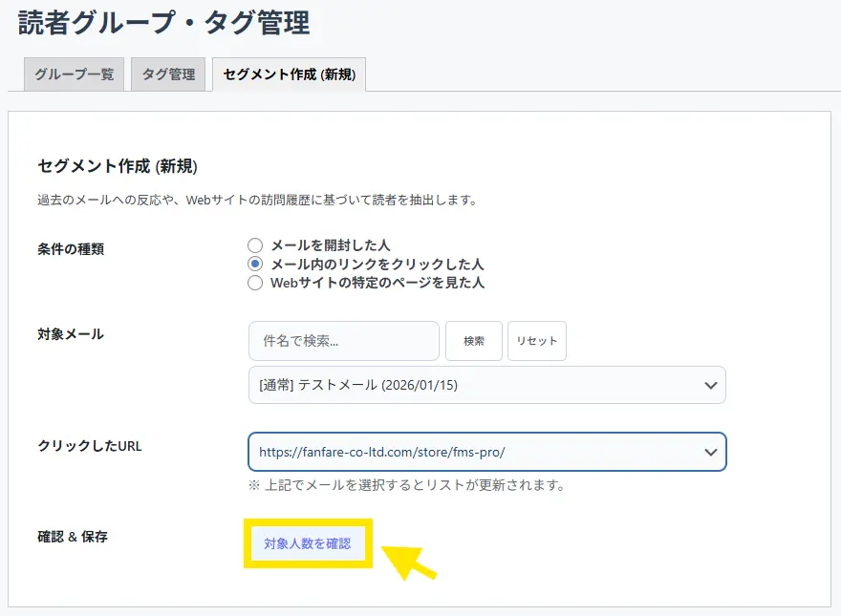
Task: Click the yellow arrow pointing at 対象人数を確認
Action: point(410,562)
